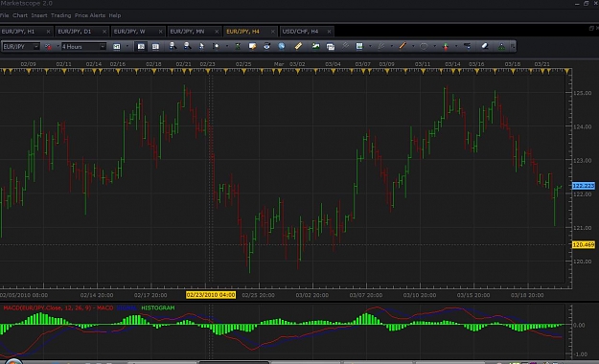
Task: Toggle the highlighted bid chart mode button
Action: click(141, 47)
